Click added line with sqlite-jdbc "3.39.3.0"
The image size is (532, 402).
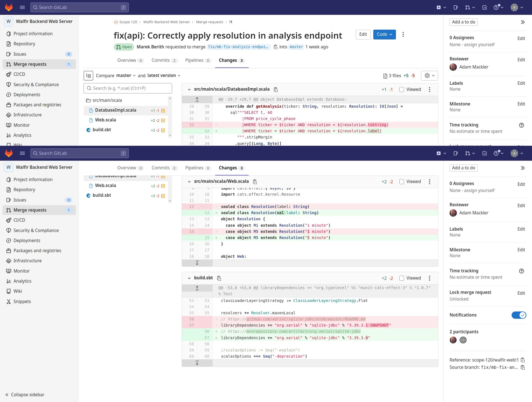click(310, 338)
